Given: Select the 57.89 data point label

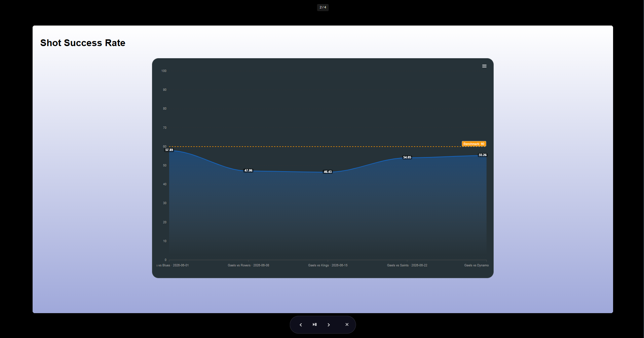Looking at the screenshot, I should [x=169, y=150].
